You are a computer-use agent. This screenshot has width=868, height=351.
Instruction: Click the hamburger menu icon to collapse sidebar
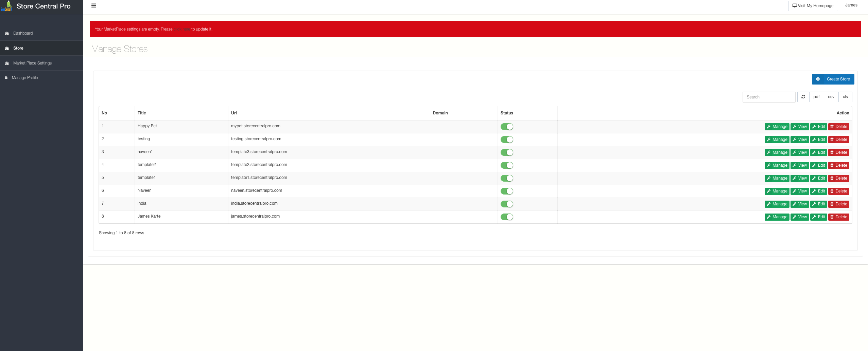[94, 6]
